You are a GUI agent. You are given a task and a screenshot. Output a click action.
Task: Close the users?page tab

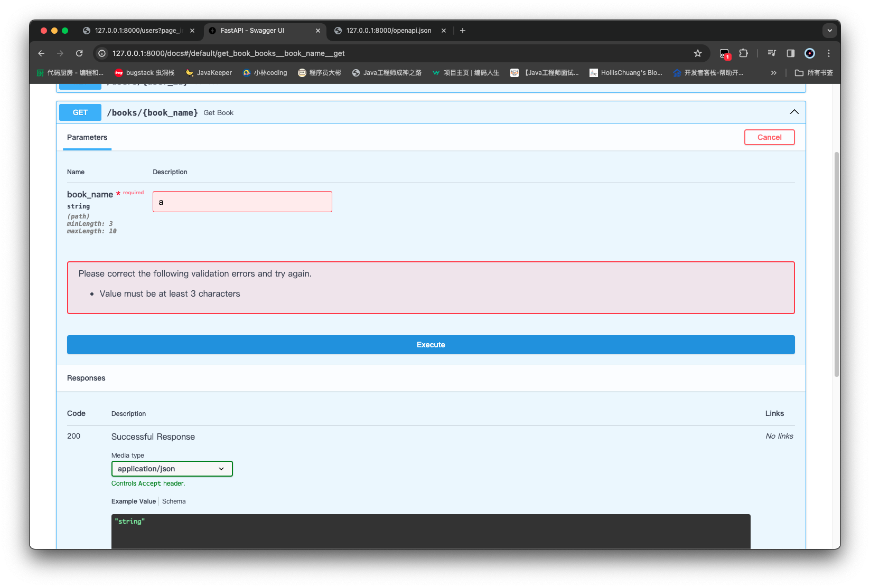192,31
